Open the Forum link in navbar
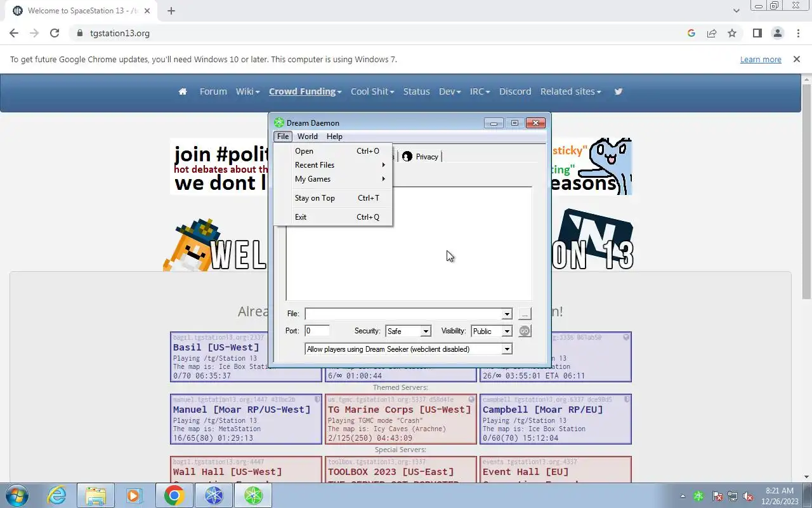 (x=213, y=91)
